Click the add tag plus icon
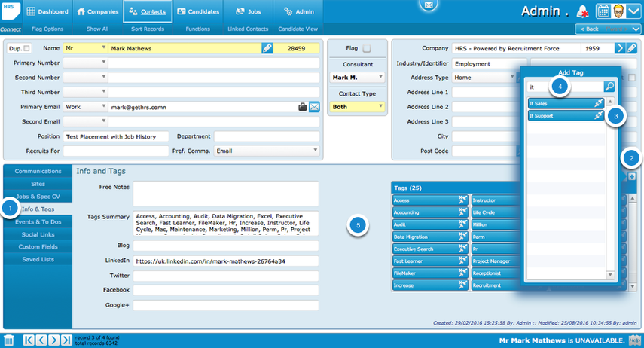This screenshot has height=348, width=644. pyautogui.click(x=632, y=177)
